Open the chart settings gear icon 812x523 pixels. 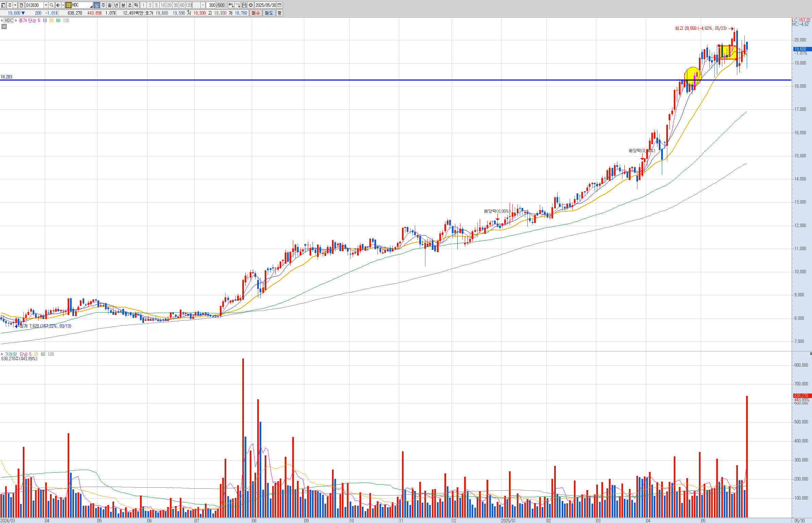tap(251, 5)
